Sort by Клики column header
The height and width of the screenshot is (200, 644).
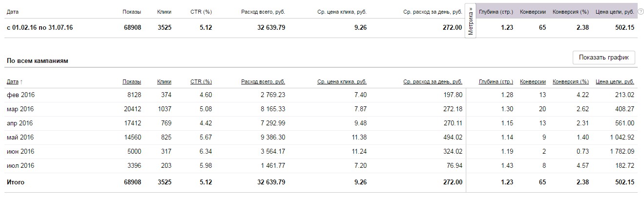(164, 81)
